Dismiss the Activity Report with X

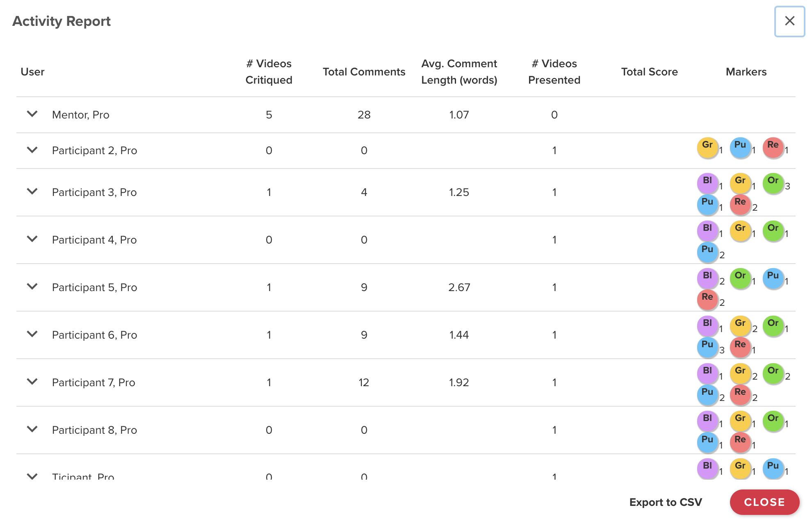789,21
